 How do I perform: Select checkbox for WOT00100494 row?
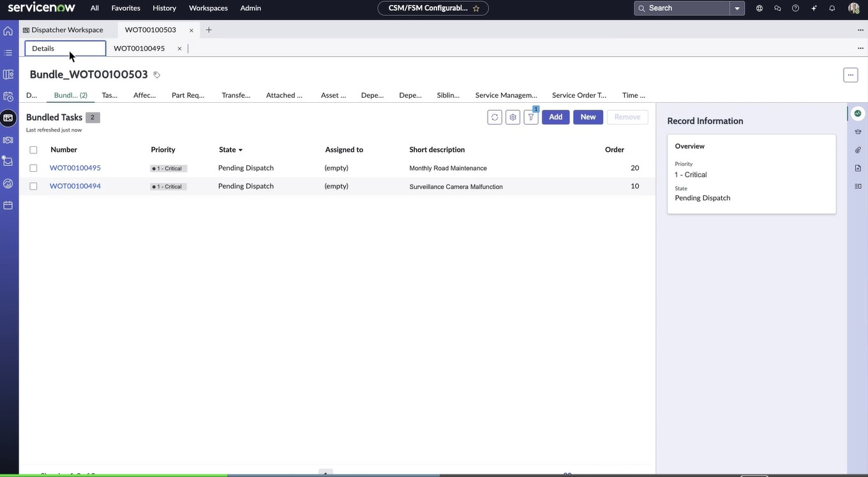pyautogui.click(x=33, y=186)
